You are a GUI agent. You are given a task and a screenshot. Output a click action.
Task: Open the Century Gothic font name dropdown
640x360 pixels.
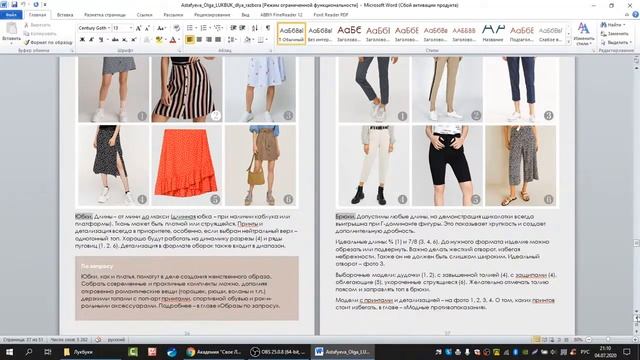(x=109, y=28)
